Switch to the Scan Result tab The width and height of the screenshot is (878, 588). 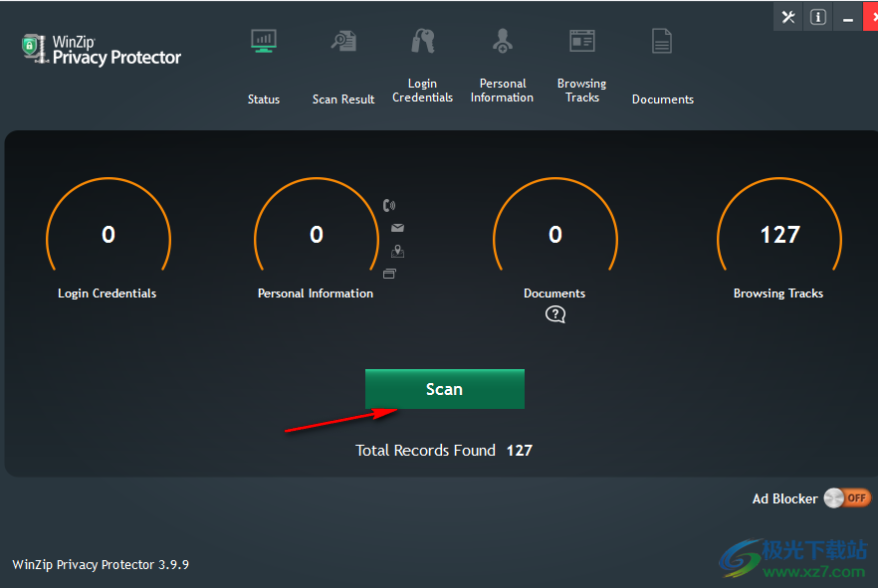pyautogui.click(x=343, y=99)
